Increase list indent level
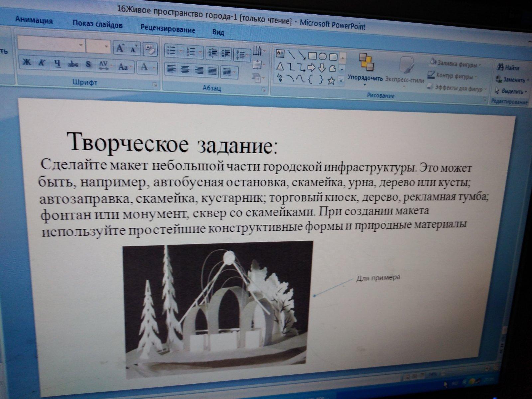Screen dimensions: 532x399 click(x=225, y=54)
